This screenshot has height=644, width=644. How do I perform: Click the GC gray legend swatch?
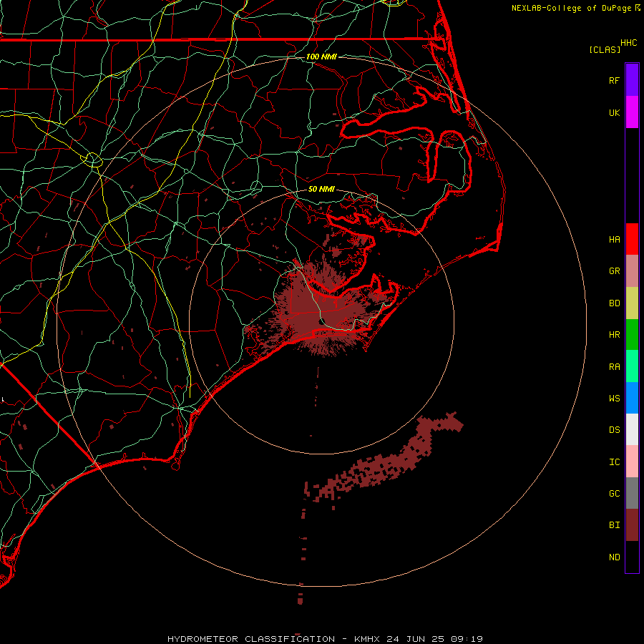[x=632, y=493]
